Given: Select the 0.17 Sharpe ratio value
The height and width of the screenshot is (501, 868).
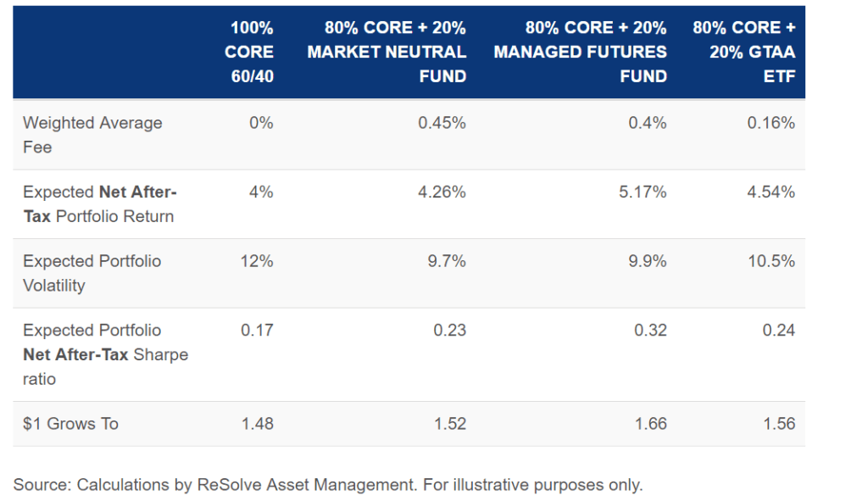Looking at the screenshot, I should point(257,331).
